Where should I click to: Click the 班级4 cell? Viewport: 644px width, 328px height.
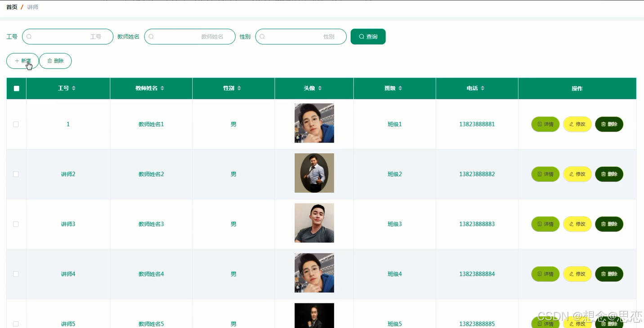[394, 274]
